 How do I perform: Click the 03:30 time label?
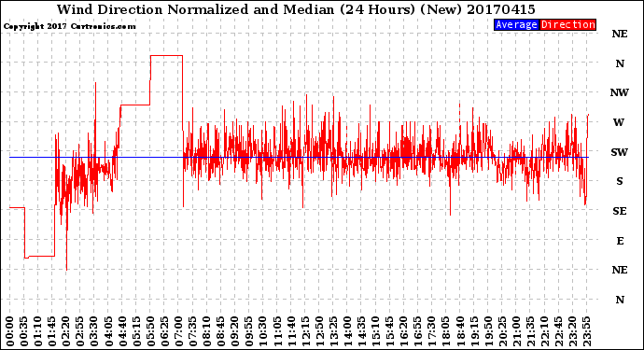click(x=94, y=331)
